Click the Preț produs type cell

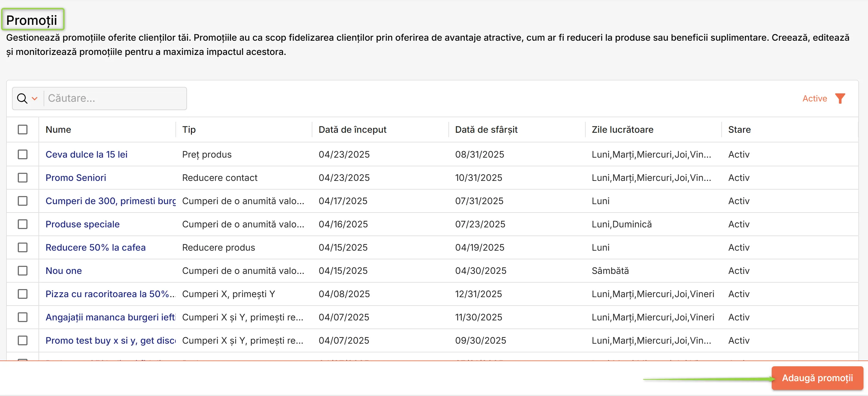(x=207, y=154)
